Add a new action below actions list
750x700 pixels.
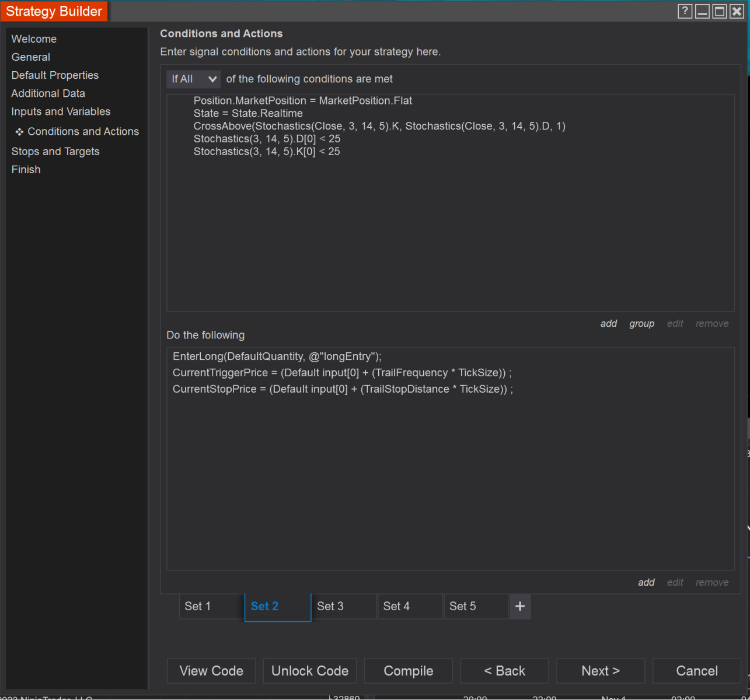point(646,582)
